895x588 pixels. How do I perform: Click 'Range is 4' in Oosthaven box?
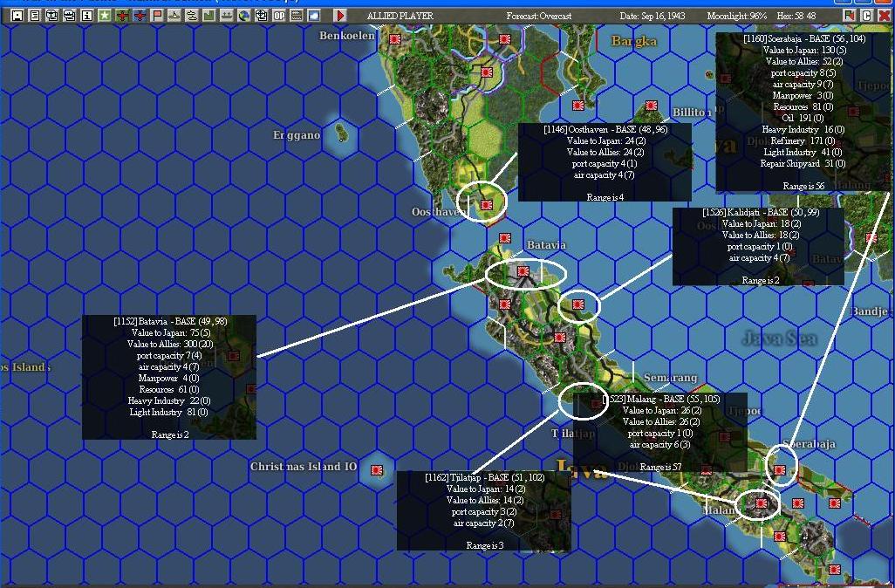605,197
